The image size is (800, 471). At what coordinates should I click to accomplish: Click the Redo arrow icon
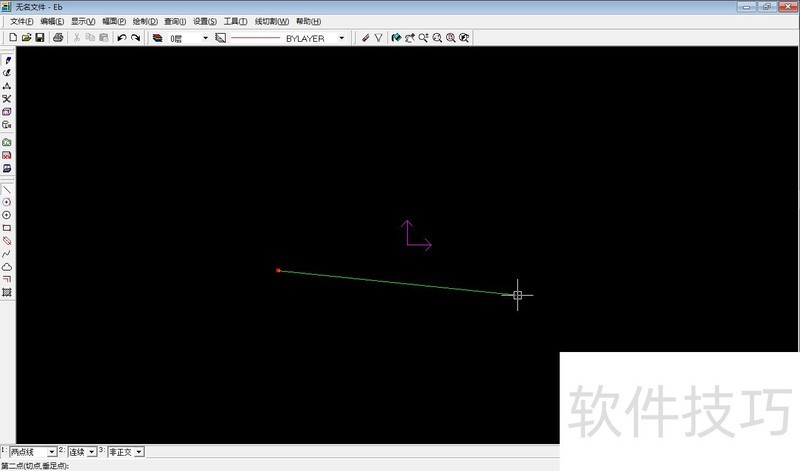[x=136, y=38]
